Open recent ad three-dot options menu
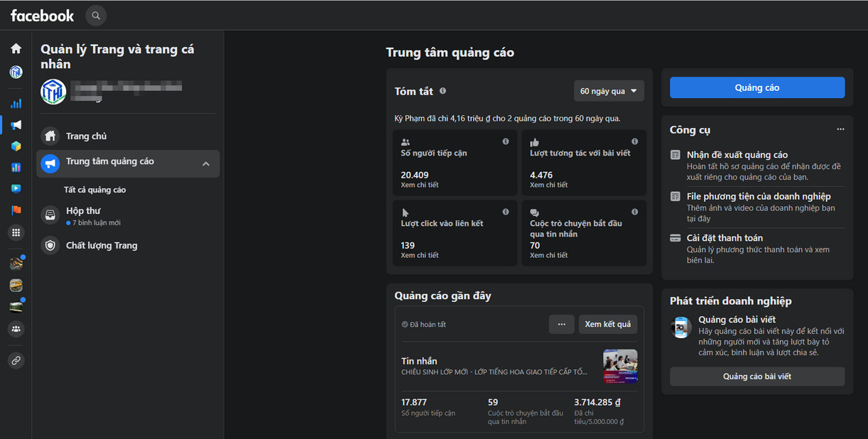868x439 pixels. coord(561,324)
